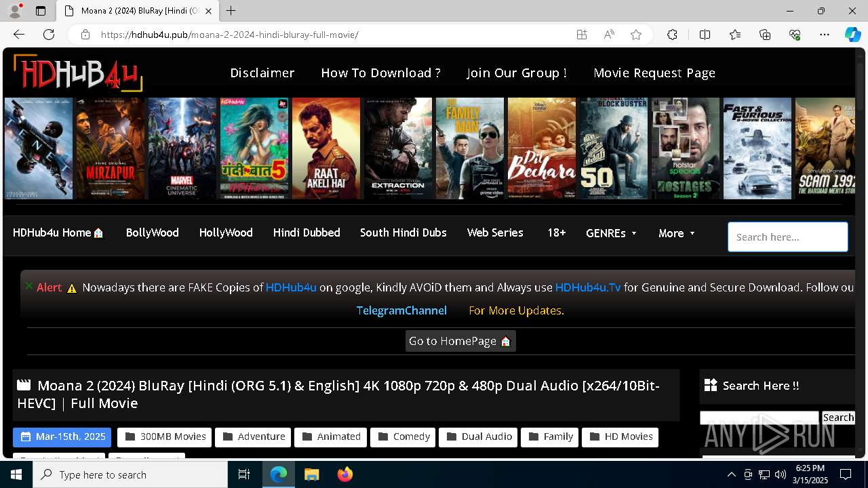The height and width of the screenshot is (488, 868).
Task: Open Join Our Group ! link
Action: tap(517, 73)
